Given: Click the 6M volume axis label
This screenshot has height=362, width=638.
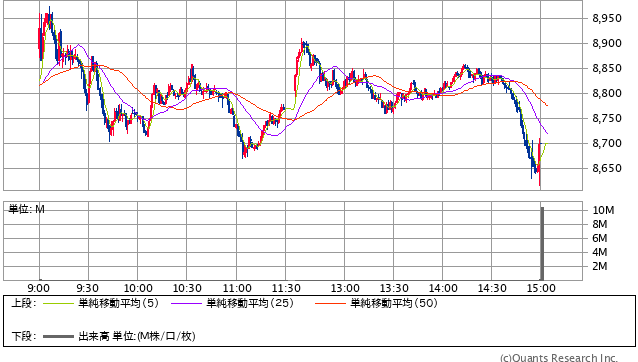Looking at the screenshot, I should tap(600, 238).
